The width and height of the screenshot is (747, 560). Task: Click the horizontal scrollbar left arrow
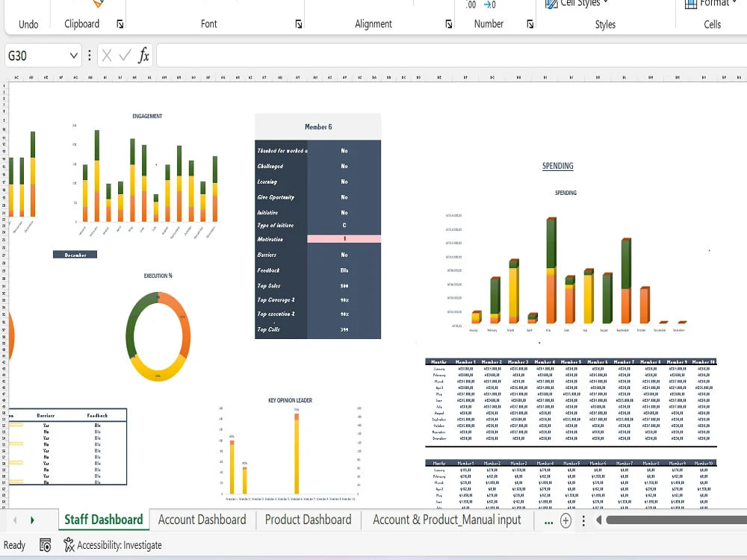(x=599, y=520)
